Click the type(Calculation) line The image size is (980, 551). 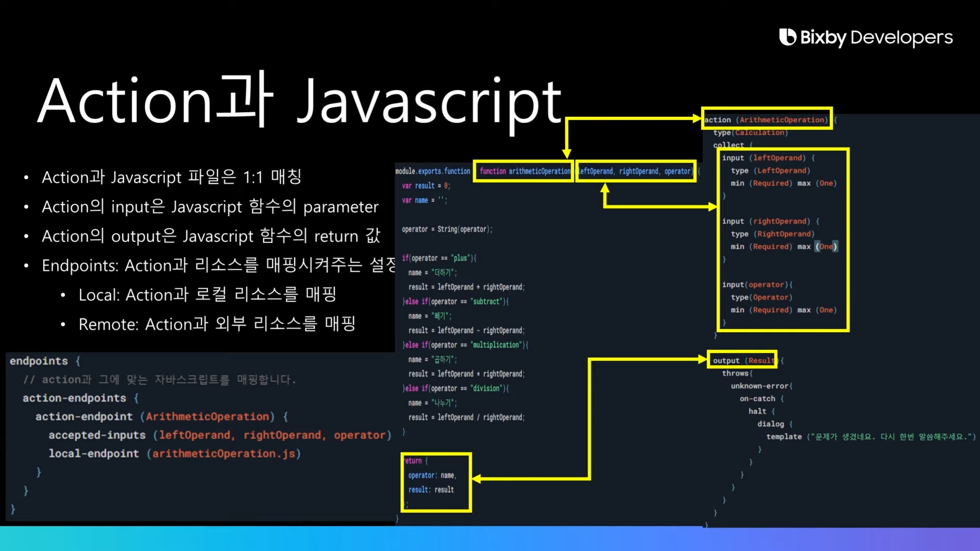tap(750, 133)
